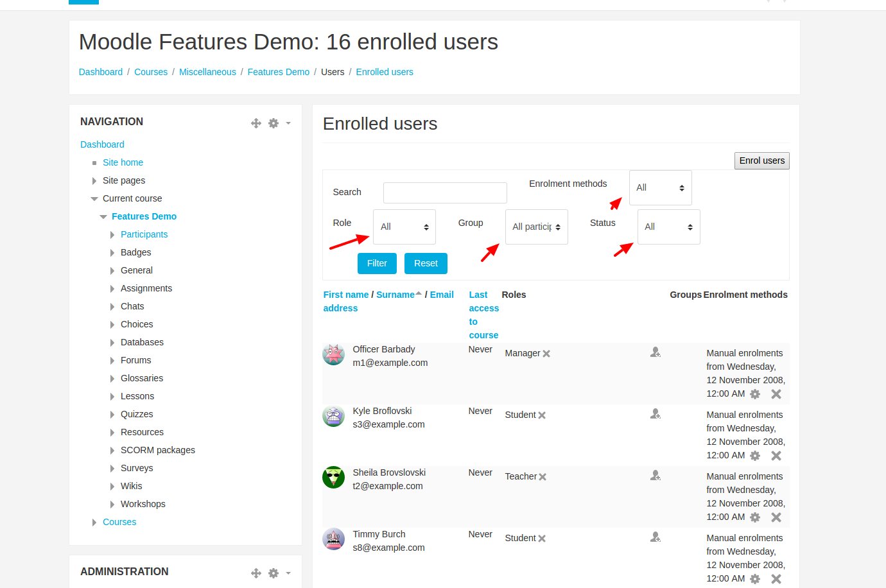
Task: Remove the Student role from Timmy Burch
Action: coord(542,539)
